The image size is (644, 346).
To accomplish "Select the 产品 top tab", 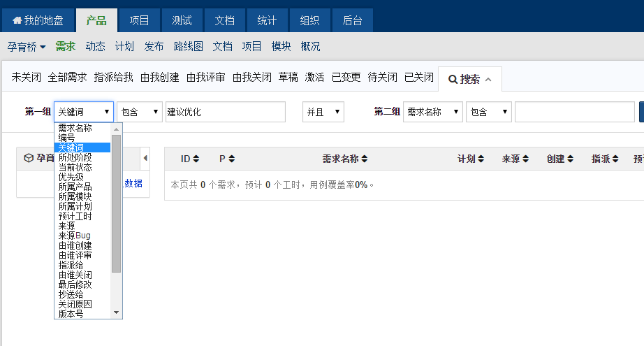I will pos(96,20).
